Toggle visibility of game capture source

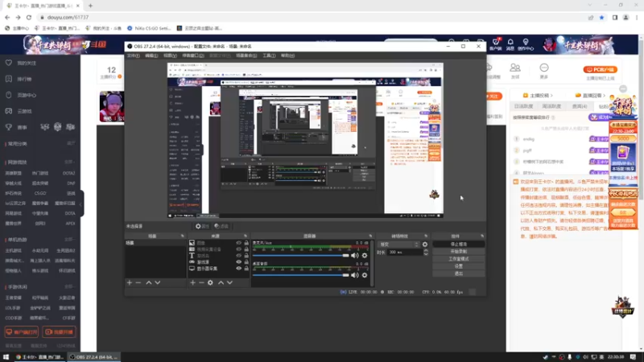point(238,262)
